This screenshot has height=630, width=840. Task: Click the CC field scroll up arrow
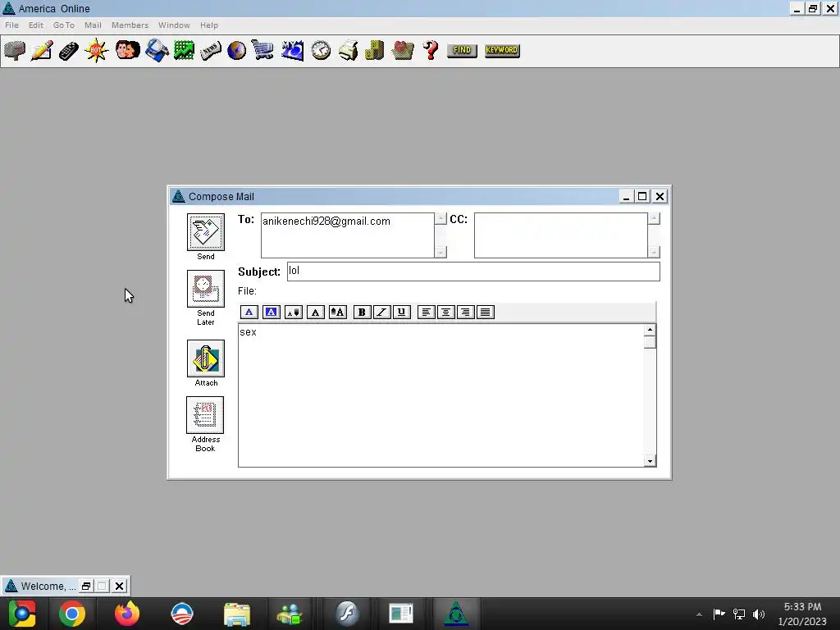pyautogui.click(x=654, y=218)
